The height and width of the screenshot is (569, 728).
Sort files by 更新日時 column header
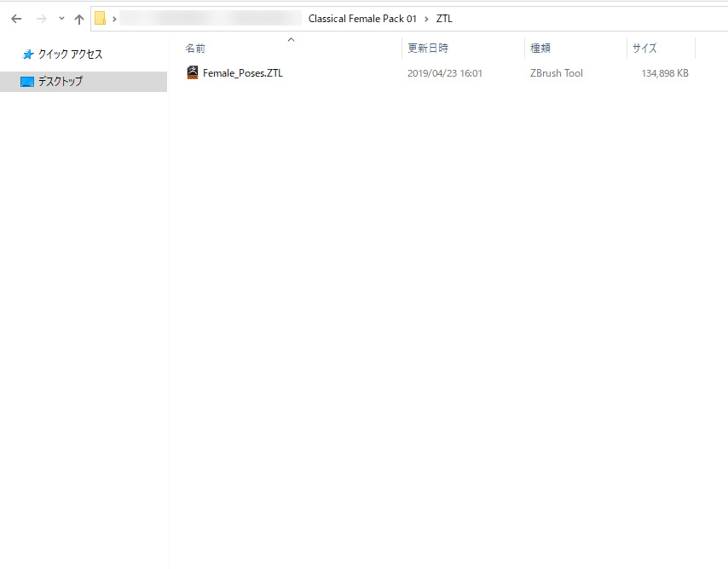point(428,49)
